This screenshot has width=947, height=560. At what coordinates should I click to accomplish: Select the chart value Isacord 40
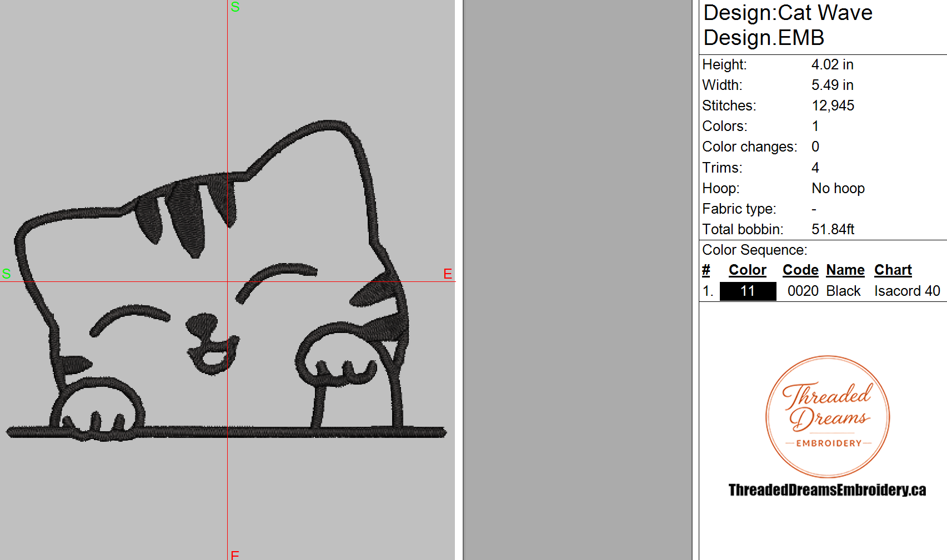pyautogui.click(x=907, y=291)
